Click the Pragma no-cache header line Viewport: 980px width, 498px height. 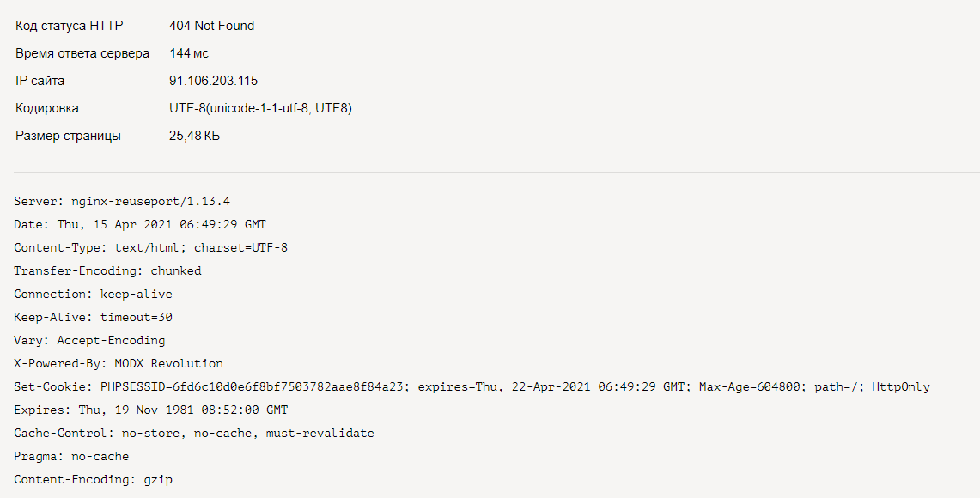pos(71,457)
